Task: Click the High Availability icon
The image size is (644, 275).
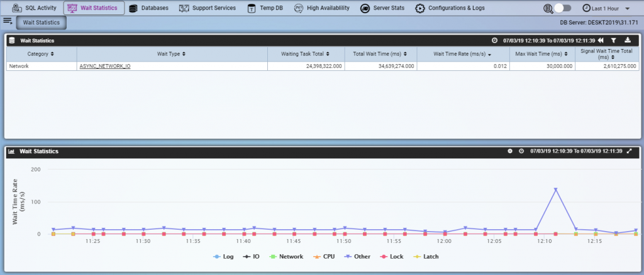Action: pyautogui.click(x=299, y=8)
